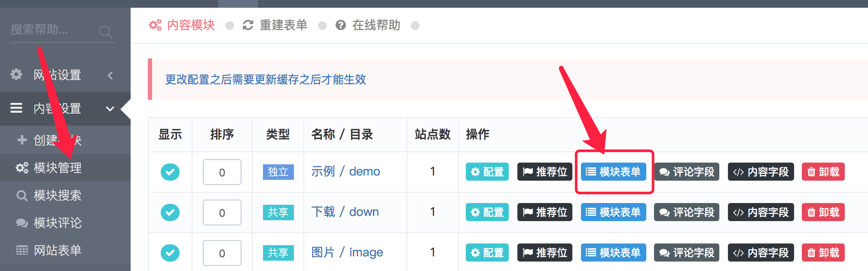Click the 类型 column header
The width and height of the screenshot is (868, 271).
pyautogui.click(x=278, y=134)
